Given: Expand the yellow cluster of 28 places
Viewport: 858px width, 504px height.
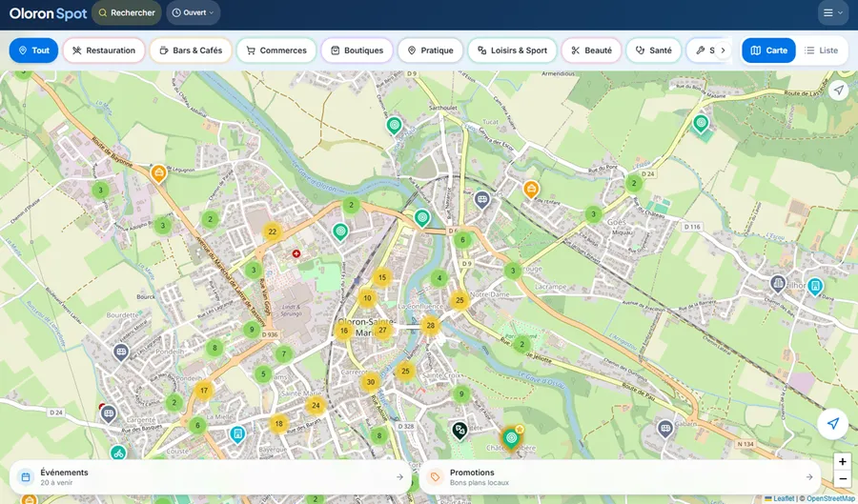Looking at the screenshot, I should click(430, 326).
